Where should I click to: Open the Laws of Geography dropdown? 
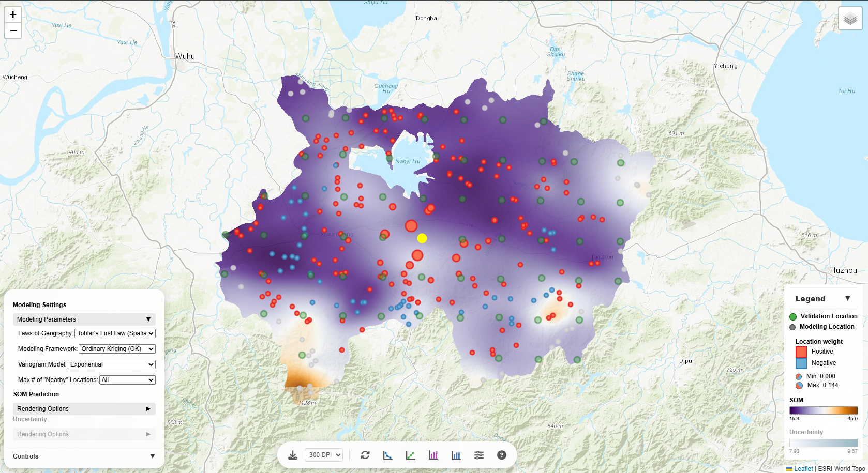tap(115, 333)
